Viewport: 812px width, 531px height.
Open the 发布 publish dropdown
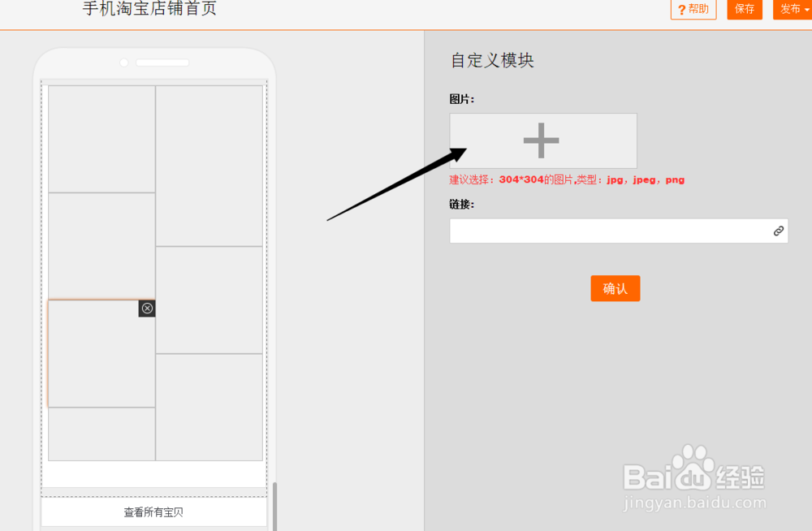click(793, 9)
